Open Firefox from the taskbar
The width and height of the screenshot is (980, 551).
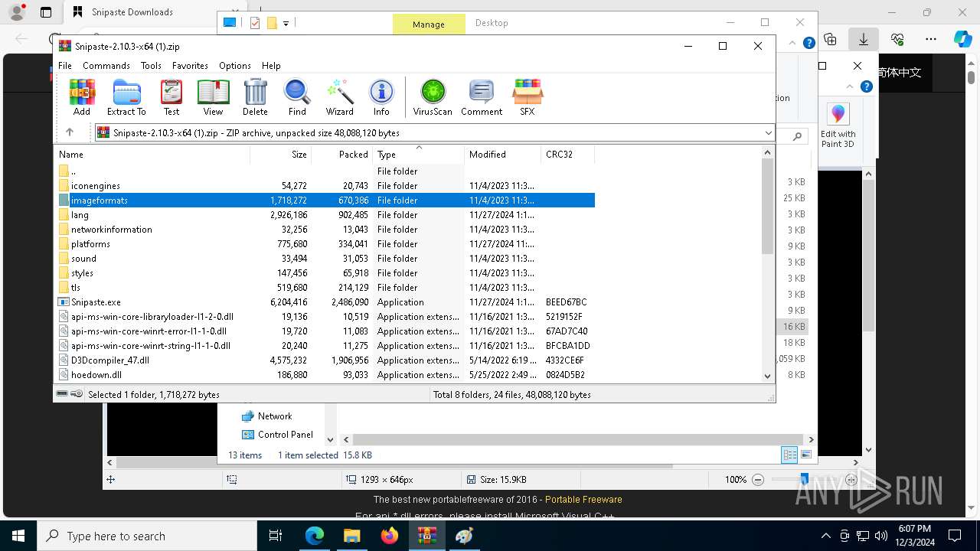pos(389,536)
